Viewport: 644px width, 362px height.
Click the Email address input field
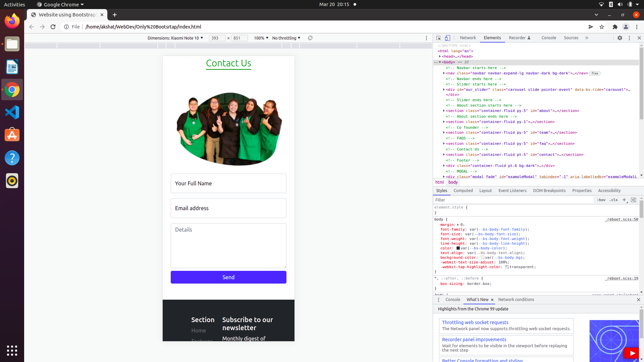tap(228, 208)
